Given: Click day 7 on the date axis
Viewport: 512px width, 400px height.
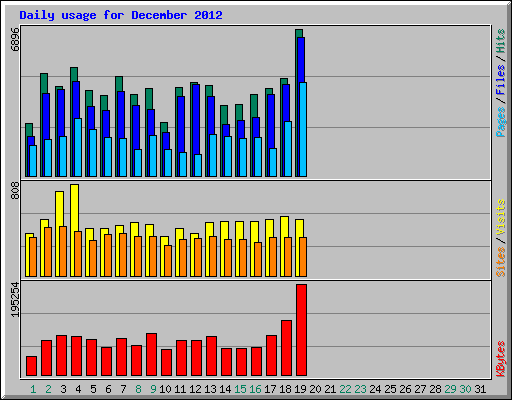Looking at the screenshot, I should (123, 389).
